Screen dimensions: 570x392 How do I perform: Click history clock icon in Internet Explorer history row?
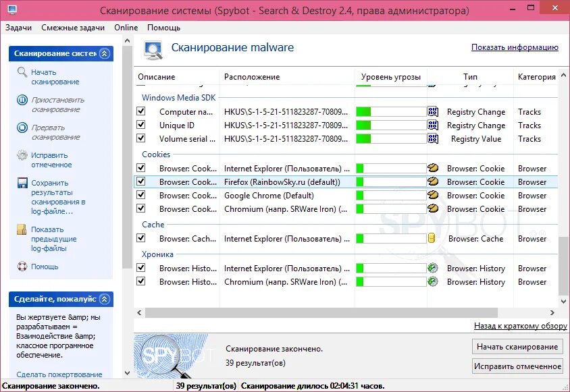click(x=433, y=268)
